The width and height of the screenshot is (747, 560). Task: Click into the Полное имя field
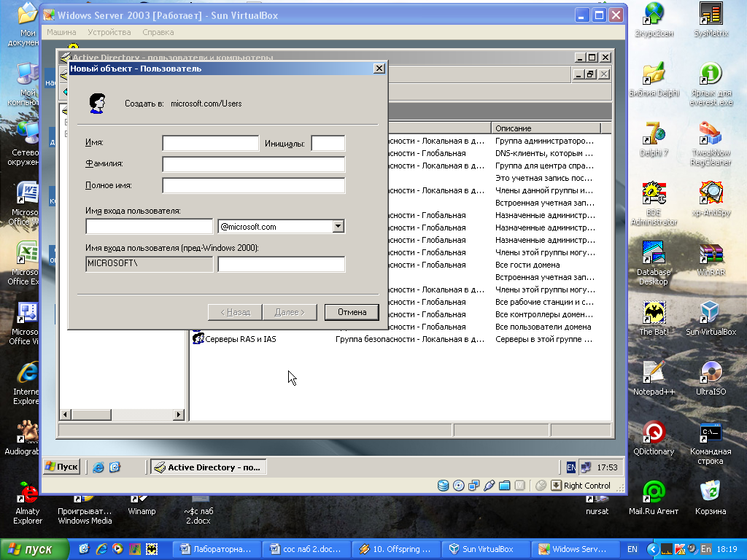click(x=253, y=186)
